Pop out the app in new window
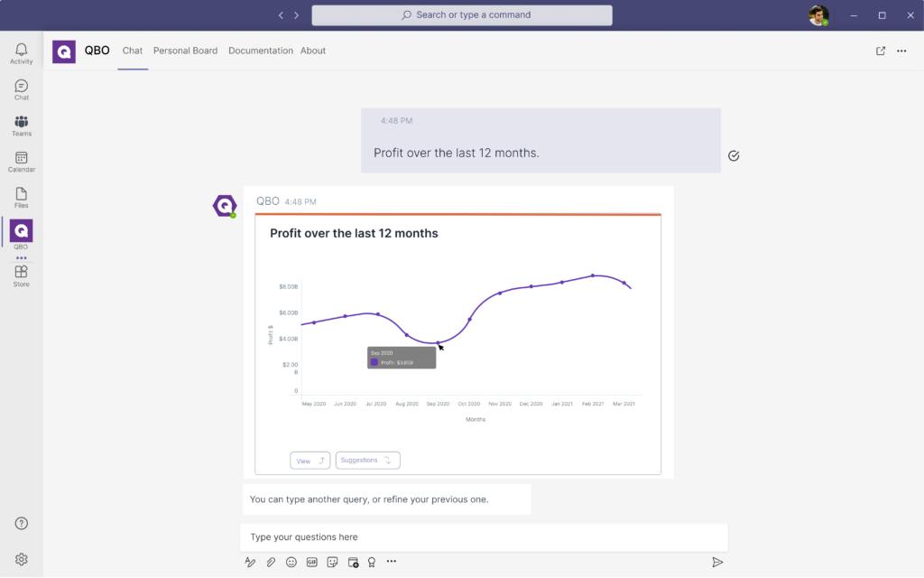 coord(881,51)
